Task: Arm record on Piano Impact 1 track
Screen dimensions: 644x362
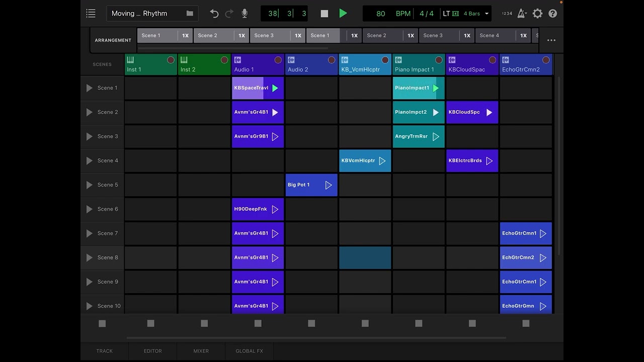Action: (439, 60)
